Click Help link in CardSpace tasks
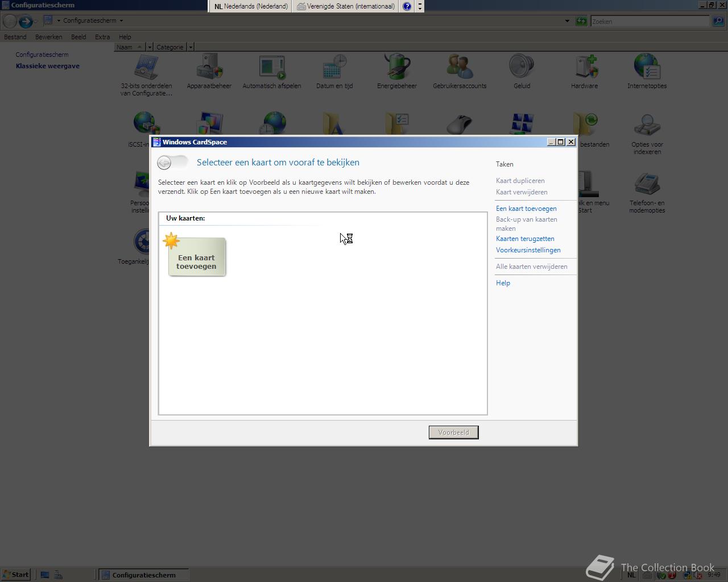This screenshot has height=582, width=728. (x=503, y=283)
